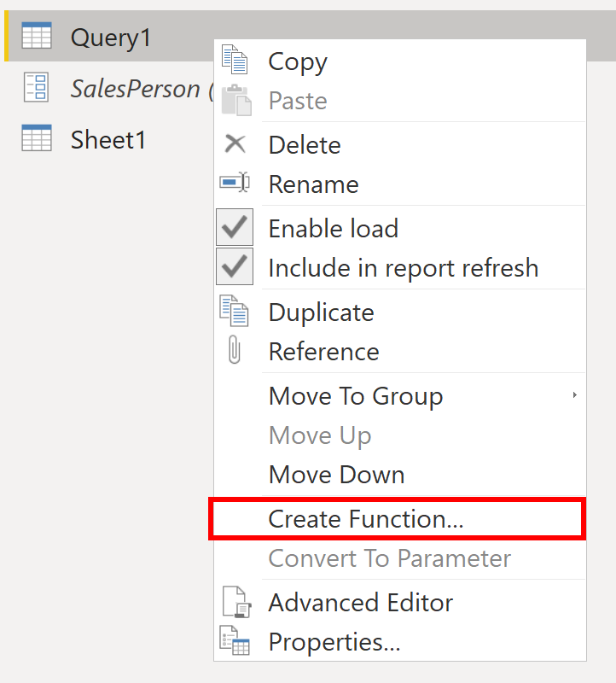
Task: Expand the Move To Group submenu arrow
Action: [573, 395]
